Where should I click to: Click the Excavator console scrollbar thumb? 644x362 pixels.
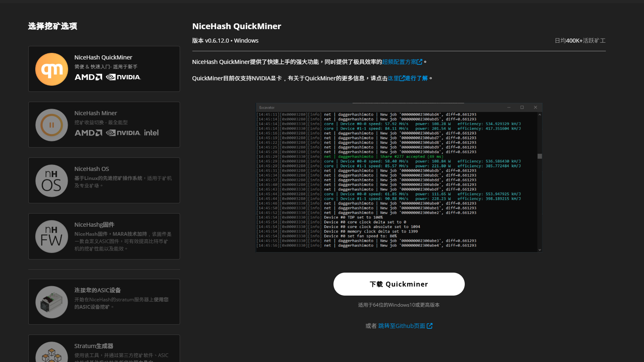(540, 156)
